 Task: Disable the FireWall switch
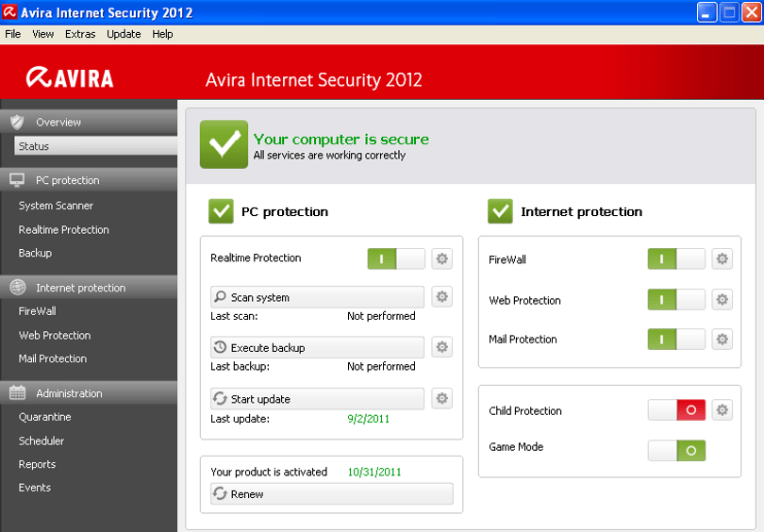(x=676, y=258)
